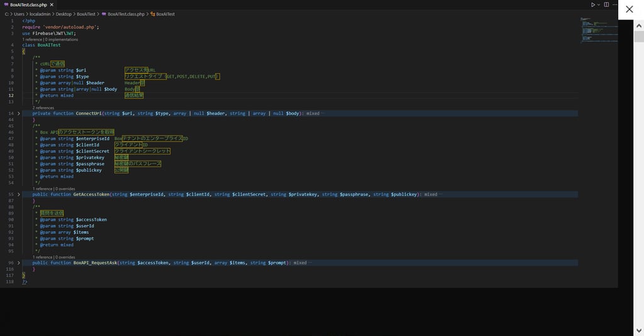Open the More Actions ellipsis menu
The width and height of the screenshot is (644, 336).
coord(614,4)
